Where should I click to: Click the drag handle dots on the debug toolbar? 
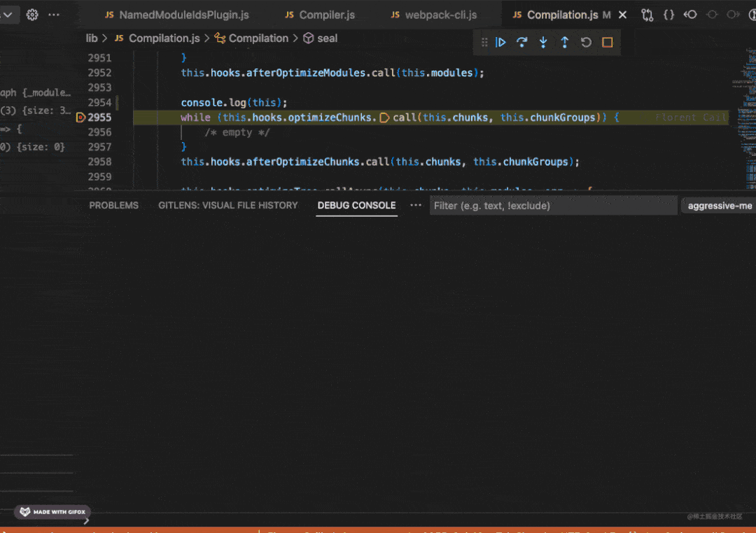click(x=484, y=42)
